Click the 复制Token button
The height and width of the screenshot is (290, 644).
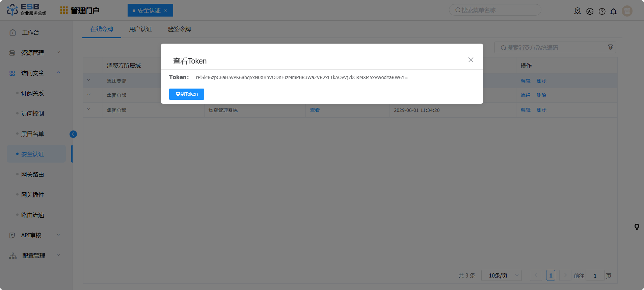tap(187, 94)
